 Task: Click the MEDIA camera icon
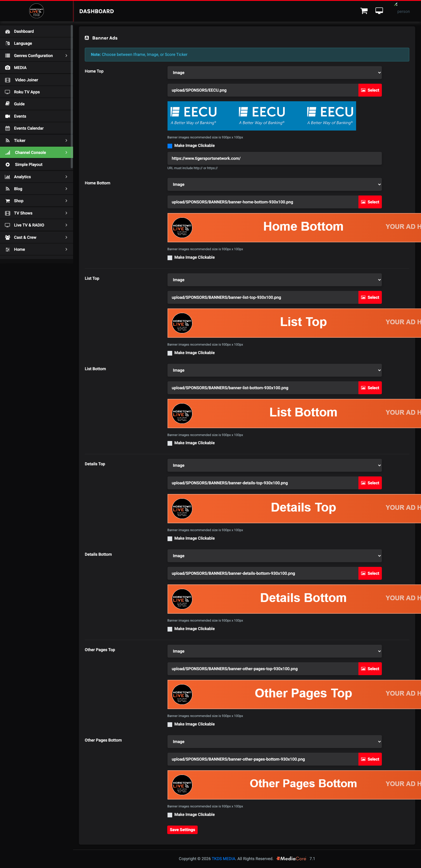point(7,68)
